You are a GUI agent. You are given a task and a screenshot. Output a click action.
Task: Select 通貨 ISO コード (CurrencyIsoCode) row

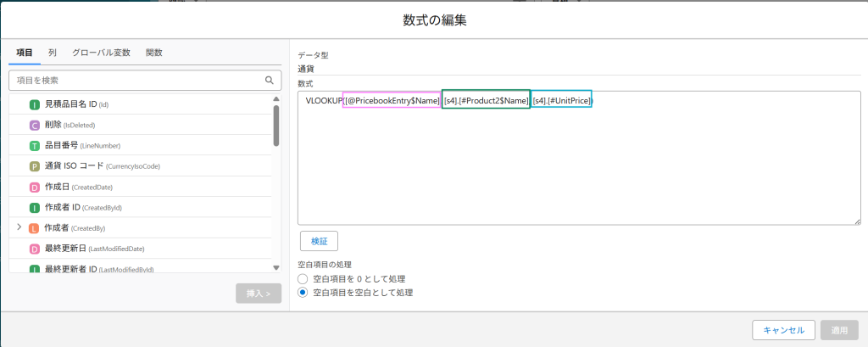[141, 166]
